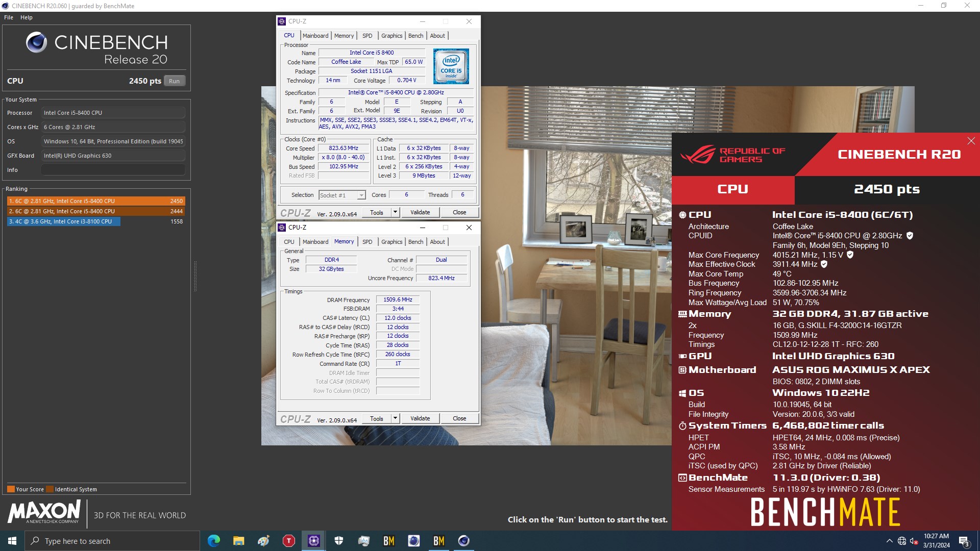Click the BenchMate version icon in overlay
Screen dimensions: 980x551
click(x=682, y=478)
